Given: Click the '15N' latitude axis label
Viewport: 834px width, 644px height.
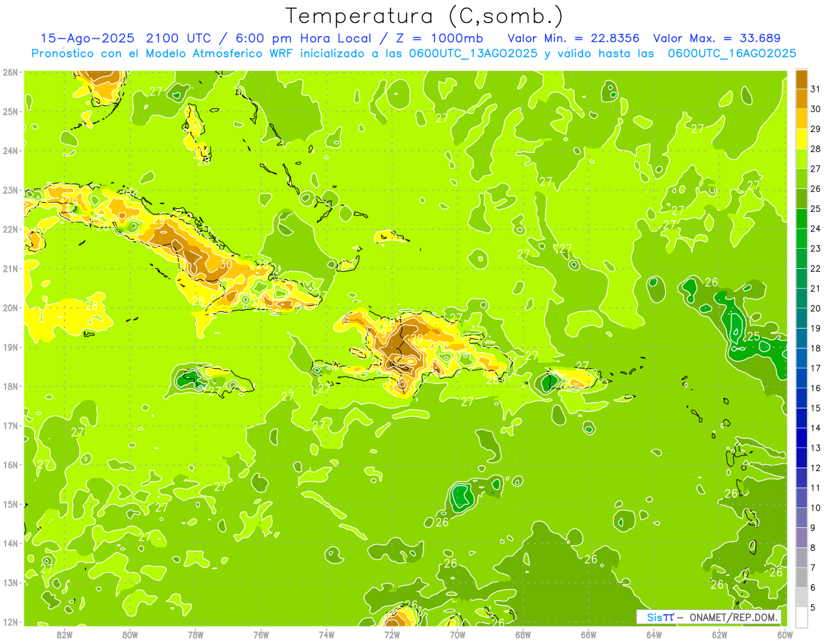Looking at the screenshot, I should pos(10,504).
